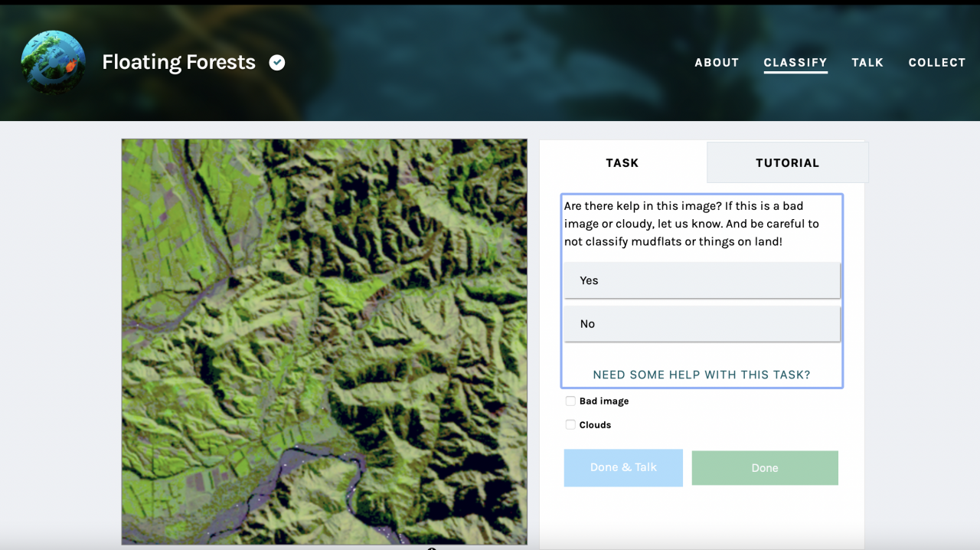980x550 pixels.
Task: Go to the CLASSIFY section
Action: pos(795,63)
